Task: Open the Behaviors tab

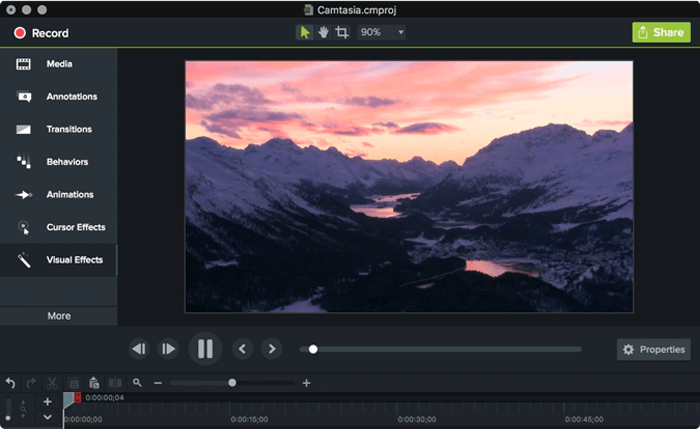Action: coord(58,162)
